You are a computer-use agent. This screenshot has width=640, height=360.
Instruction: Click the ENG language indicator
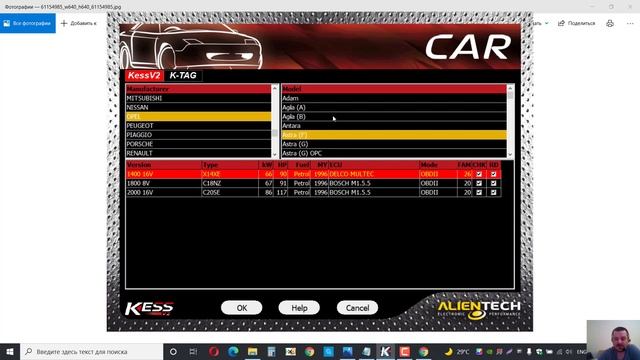point(582,352)
